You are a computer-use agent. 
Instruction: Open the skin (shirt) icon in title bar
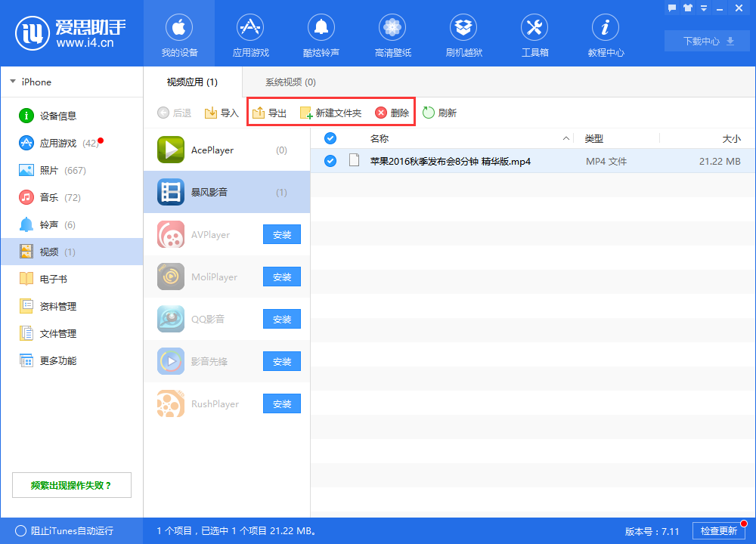[x=688, y=8]
